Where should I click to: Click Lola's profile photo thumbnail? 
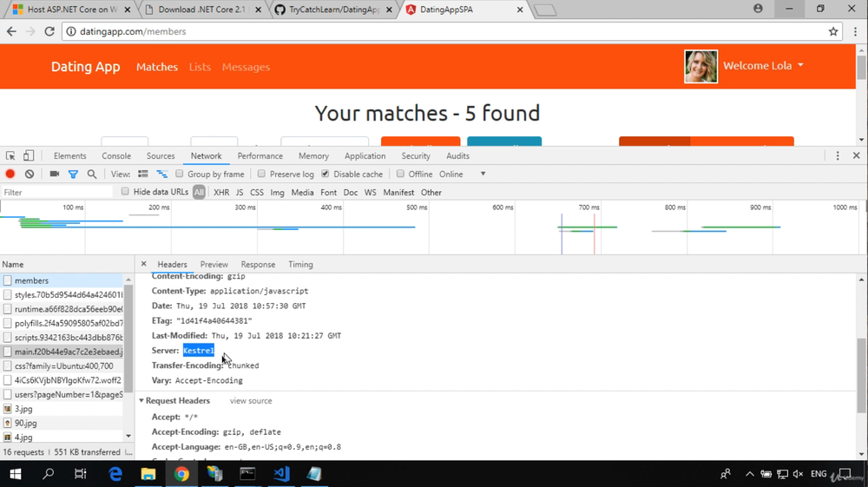[700, 66]
